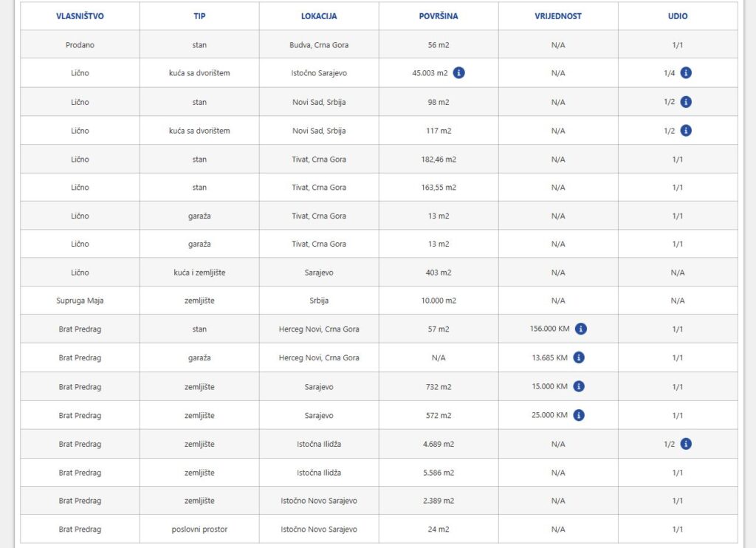Select the VRIJEDNOST column header
Screen dimensions: 756x548
(558, 16)
